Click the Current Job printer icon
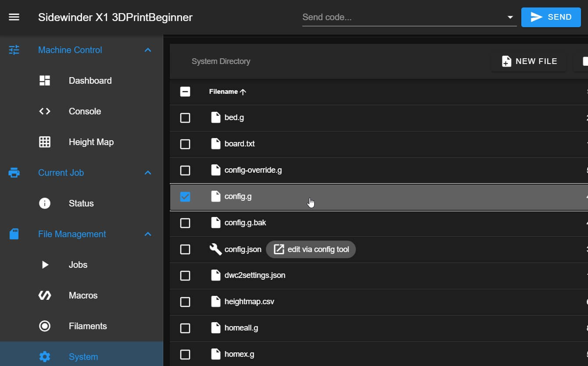This screenshot has width=588, height=366. pos(14,173)
